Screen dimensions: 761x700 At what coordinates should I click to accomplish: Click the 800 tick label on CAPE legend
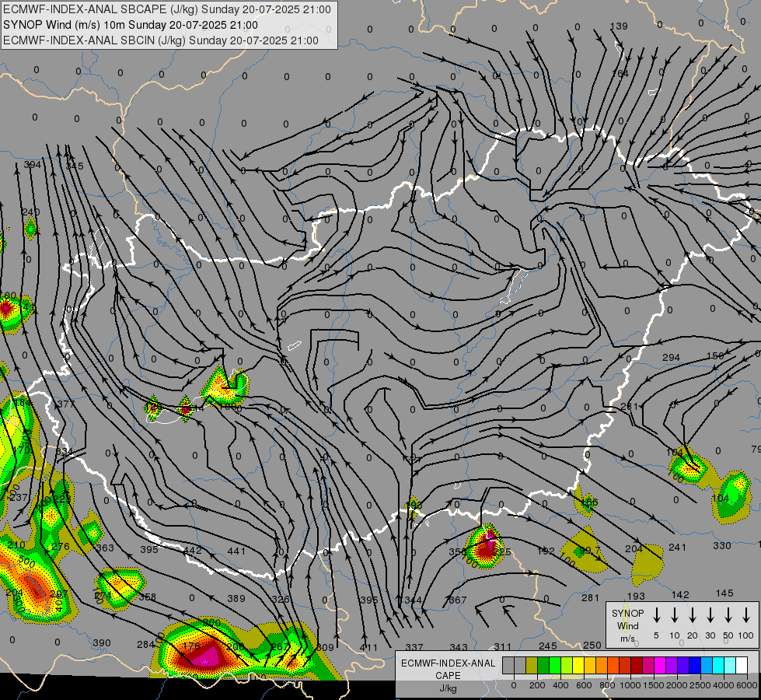pyautogui.click(x=607, y=685)
